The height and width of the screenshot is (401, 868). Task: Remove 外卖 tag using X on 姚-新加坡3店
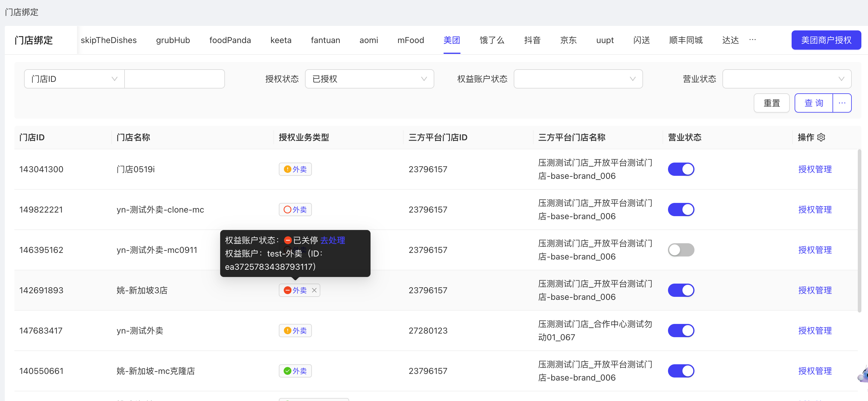[x=314, y=291]
